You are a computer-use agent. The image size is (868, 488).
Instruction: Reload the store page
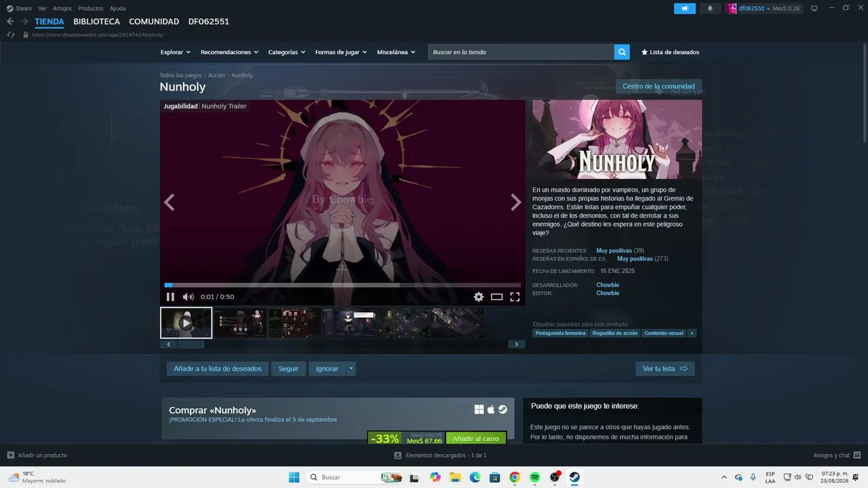coord(11,35)
